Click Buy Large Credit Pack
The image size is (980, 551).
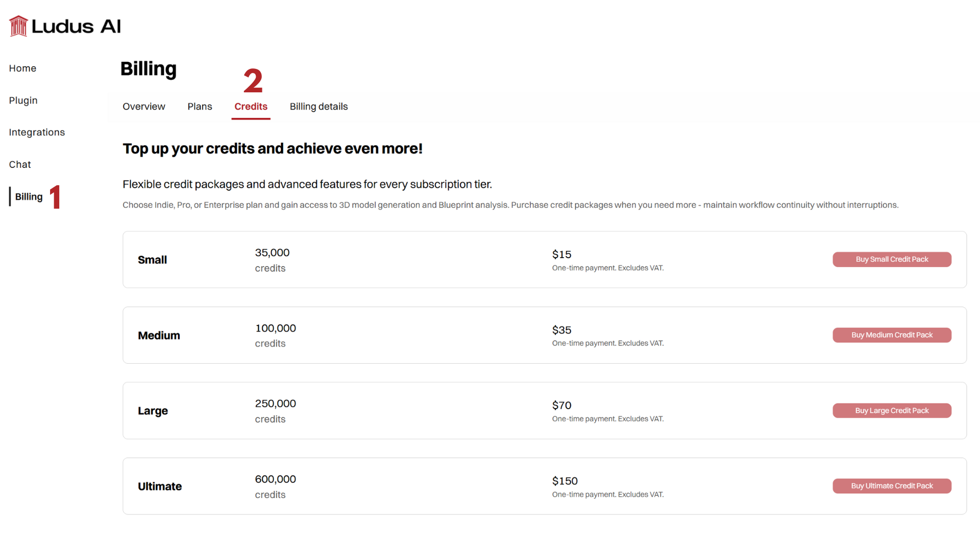point(892,410)
